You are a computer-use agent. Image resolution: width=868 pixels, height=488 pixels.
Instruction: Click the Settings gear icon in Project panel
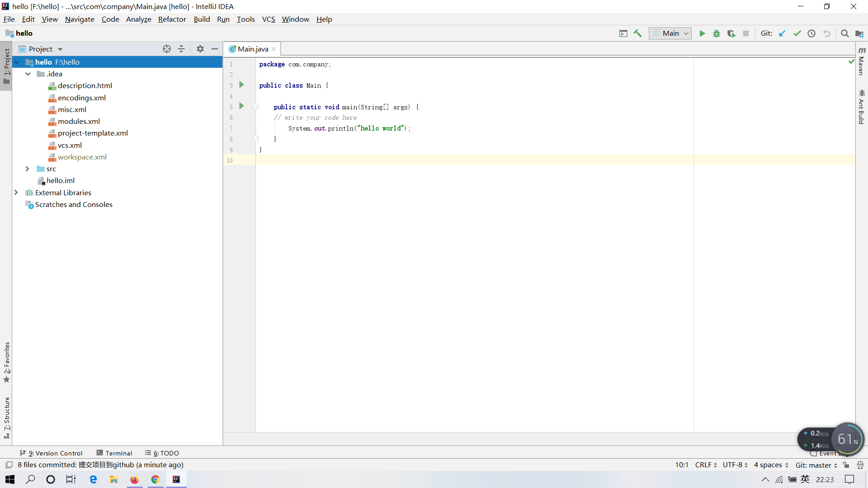tap(200, 48)
